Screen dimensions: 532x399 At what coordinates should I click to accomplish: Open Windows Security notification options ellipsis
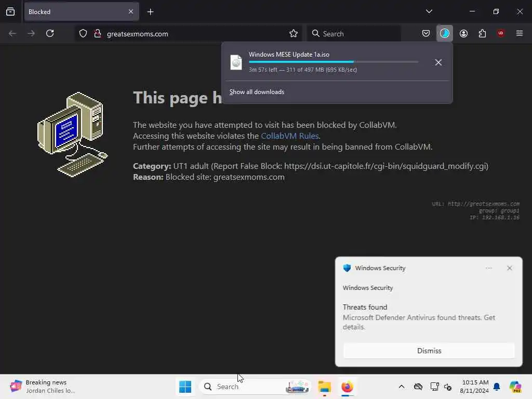coord(488,268)
